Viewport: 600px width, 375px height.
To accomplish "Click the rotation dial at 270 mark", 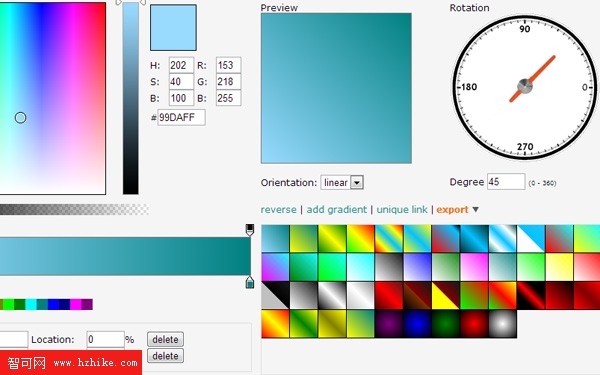I will [x=525, y=147].
